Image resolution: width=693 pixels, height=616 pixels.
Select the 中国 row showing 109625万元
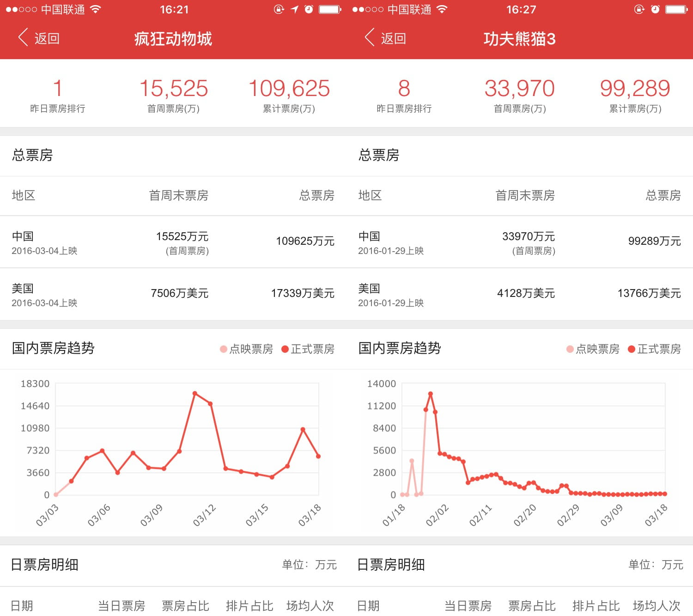tap(173, 242)
